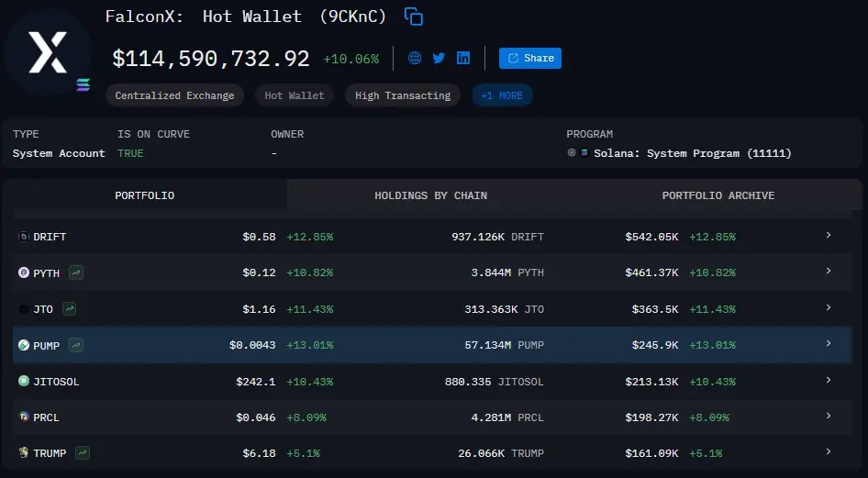Image resolution: width=868 pixels, height=478 pixels.
Task: Click the PYTH token icon
Action: [24, 272]
